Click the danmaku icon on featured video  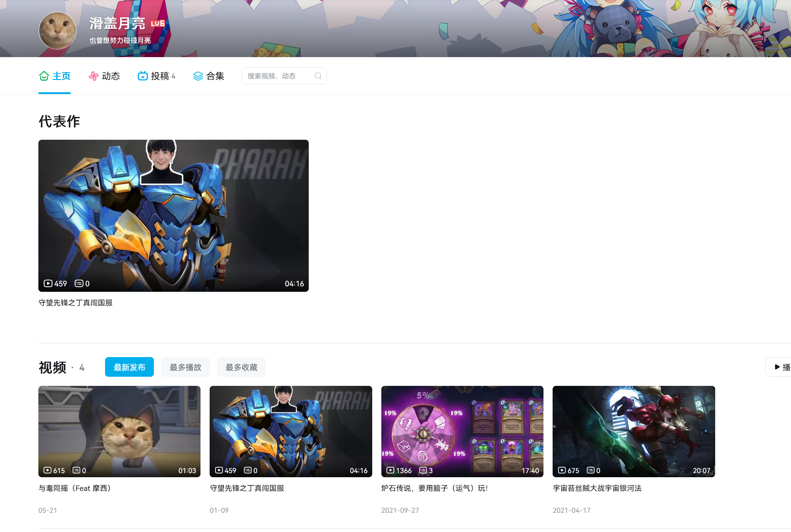79,284
